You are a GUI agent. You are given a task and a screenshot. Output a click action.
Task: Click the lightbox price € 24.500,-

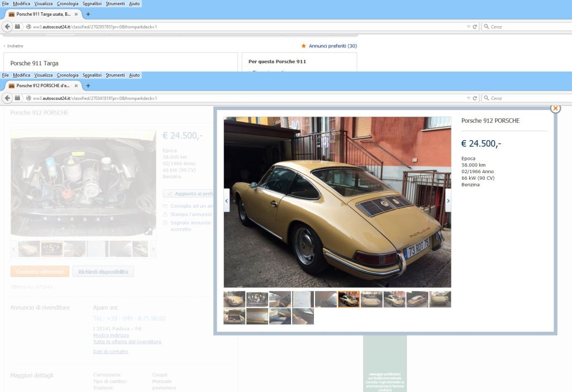click(x=481, y=144)
